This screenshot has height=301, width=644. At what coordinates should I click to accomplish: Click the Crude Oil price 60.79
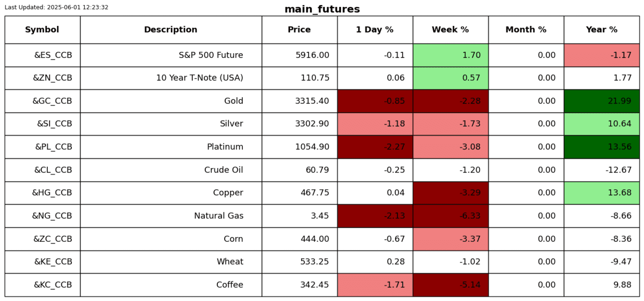pyautogui.click(x=317, y=170)
